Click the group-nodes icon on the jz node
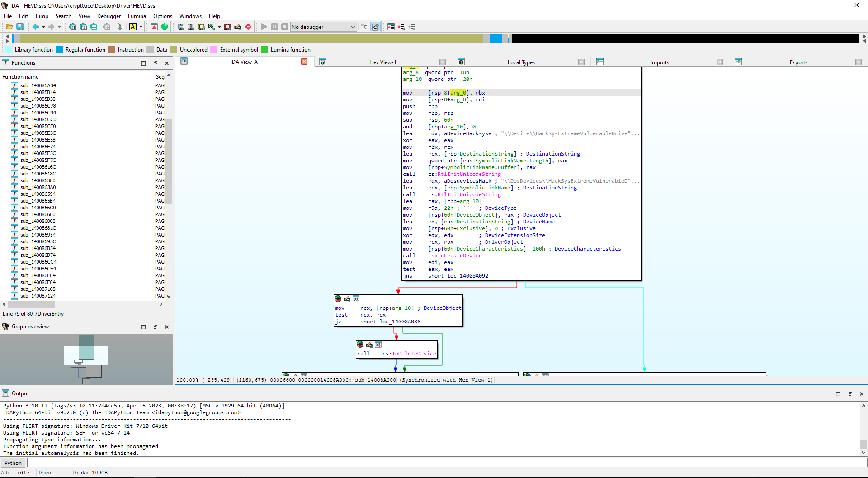Screen dimensions: 868x478 click(x=356, y=299)
